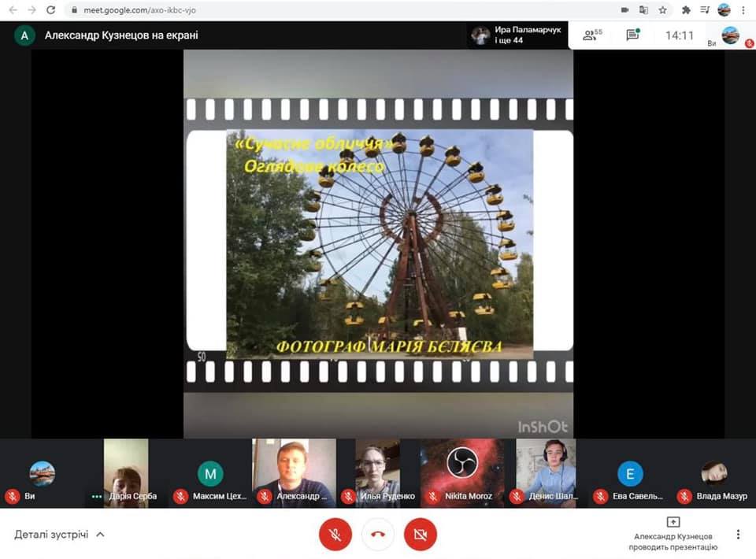This screenshot has height=559, width=756.
Task: Toggle the microphone mute button
Action: coord(335,535)
